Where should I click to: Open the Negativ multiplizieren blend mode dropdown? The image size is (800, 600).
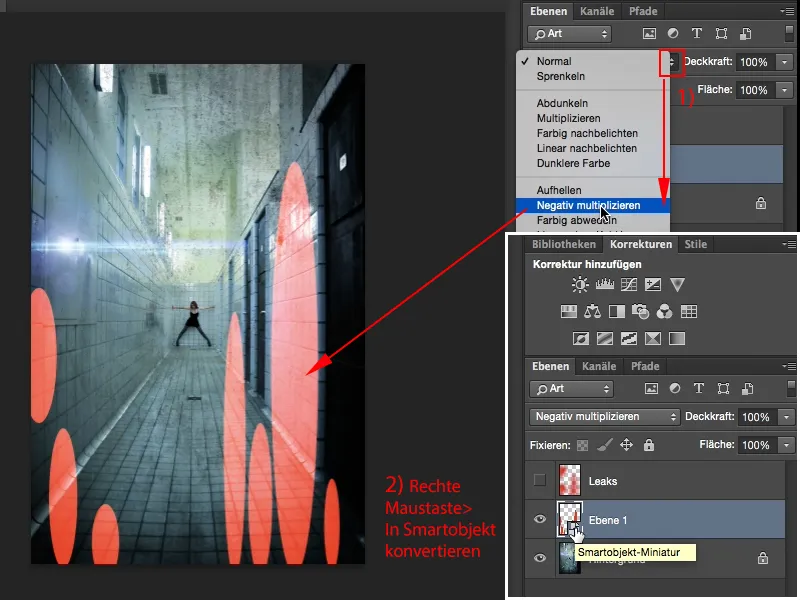click(674, 415)
